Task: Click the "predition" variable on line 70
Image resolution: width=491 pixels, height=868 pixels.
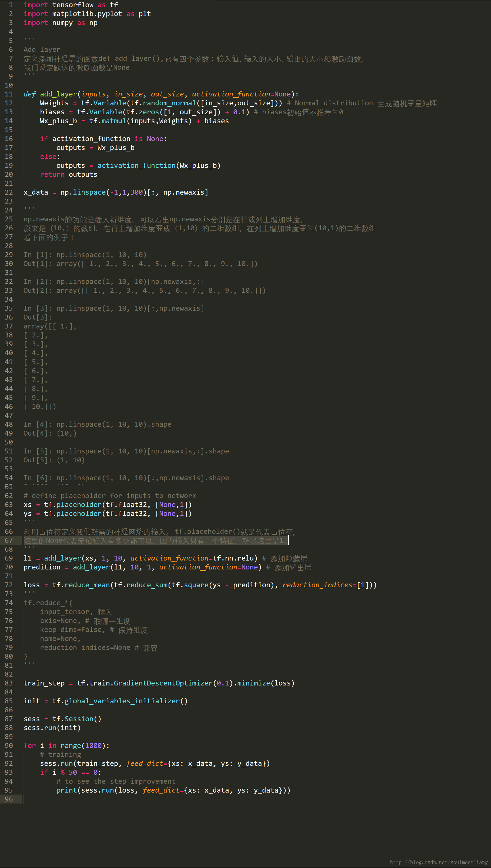Action: 42,567
